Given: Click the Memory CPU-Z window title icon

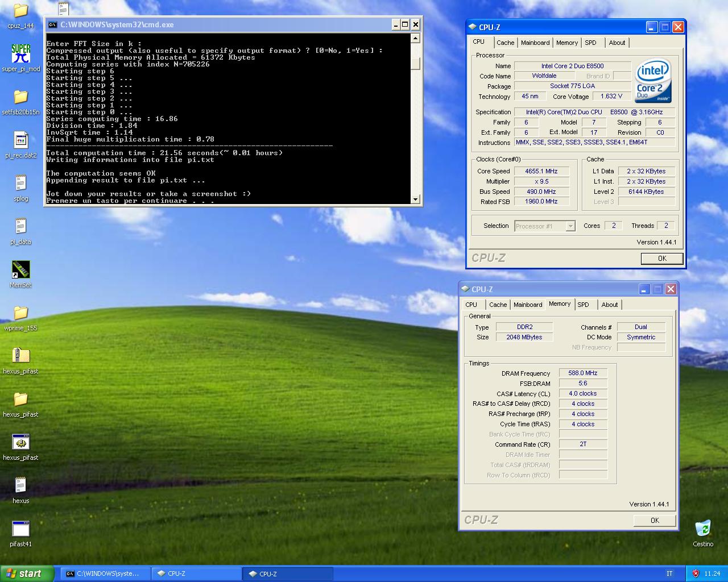Looking at the screenshot, I should click(x=465, y=289).
